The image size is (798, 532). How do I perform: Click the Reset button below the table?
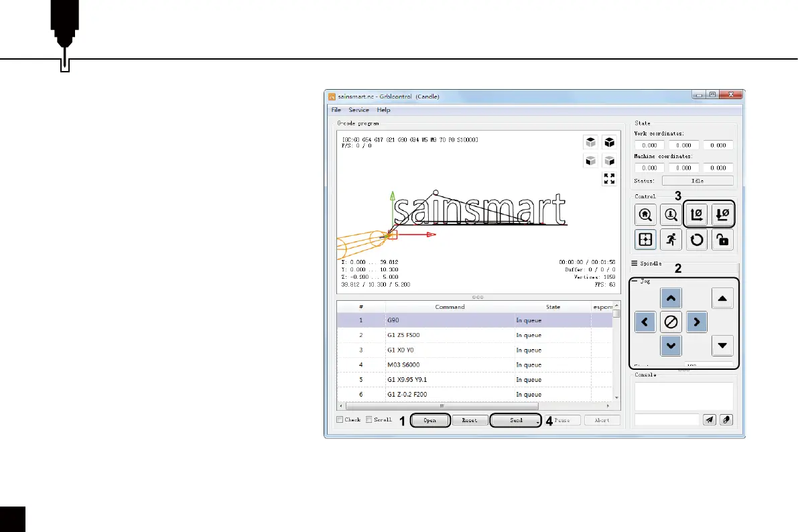point(469,420)
